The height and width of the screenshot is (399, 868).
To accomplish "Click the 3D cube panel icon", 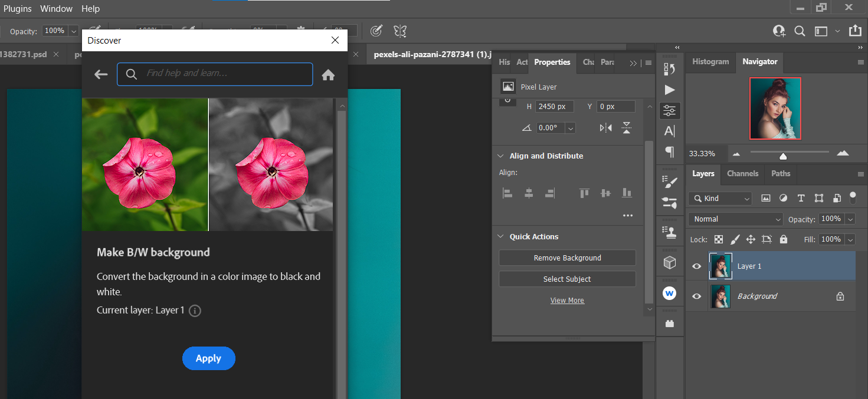I will (x=670, y=262).
